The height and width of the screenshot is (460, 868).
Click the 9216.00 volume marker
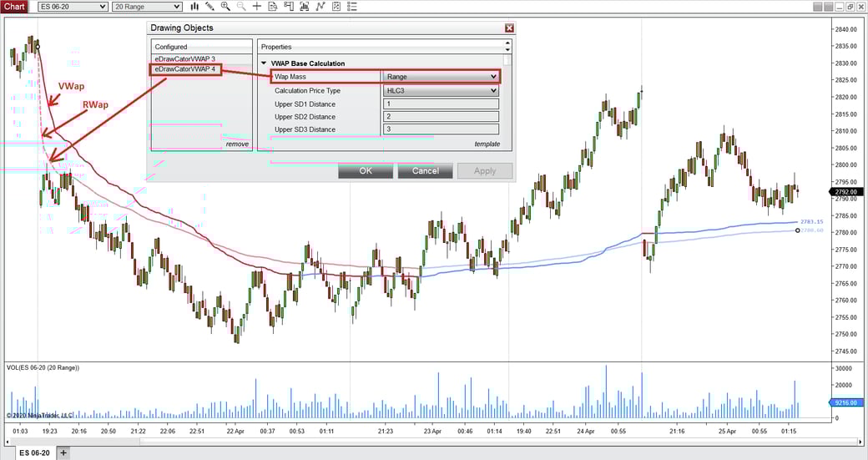845,403
